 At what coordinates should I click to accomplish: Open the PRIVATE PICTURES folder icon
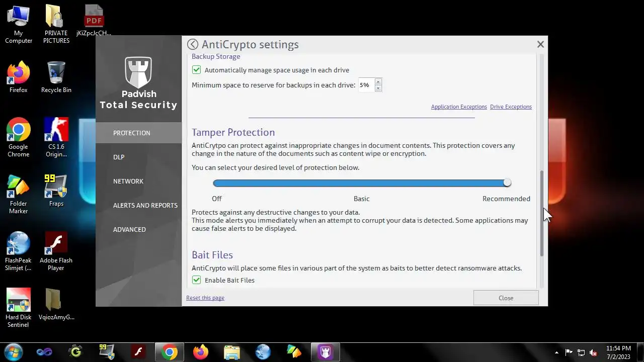[x=56, y=24]
